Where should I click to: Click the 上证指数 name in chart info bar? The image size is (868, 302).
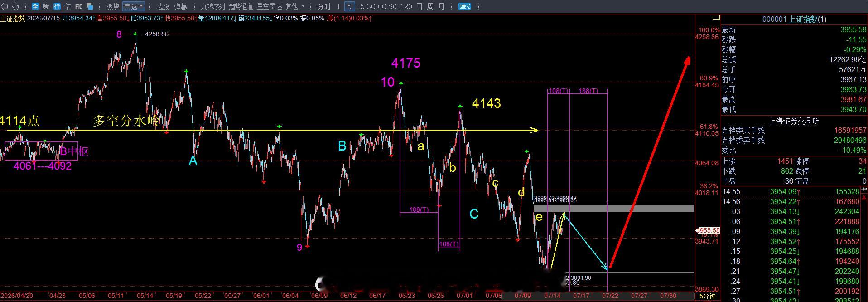(x=13, y=19)
